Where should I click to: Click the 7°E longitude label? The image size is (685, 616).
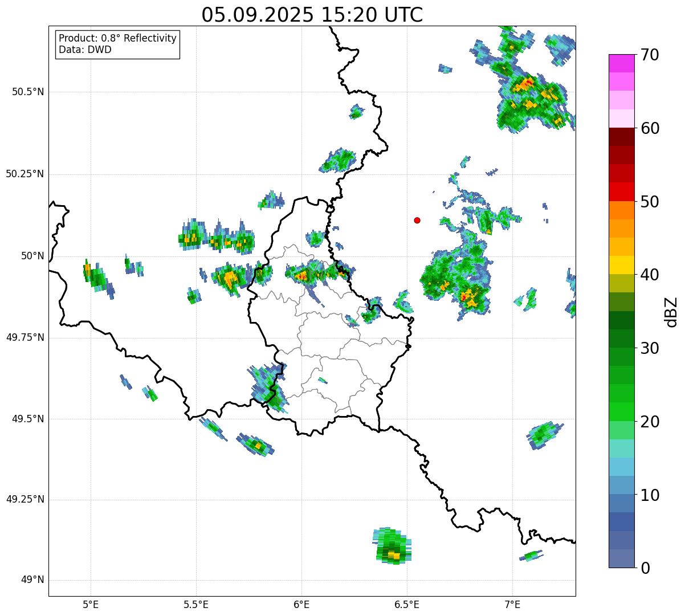pos(512,605)
